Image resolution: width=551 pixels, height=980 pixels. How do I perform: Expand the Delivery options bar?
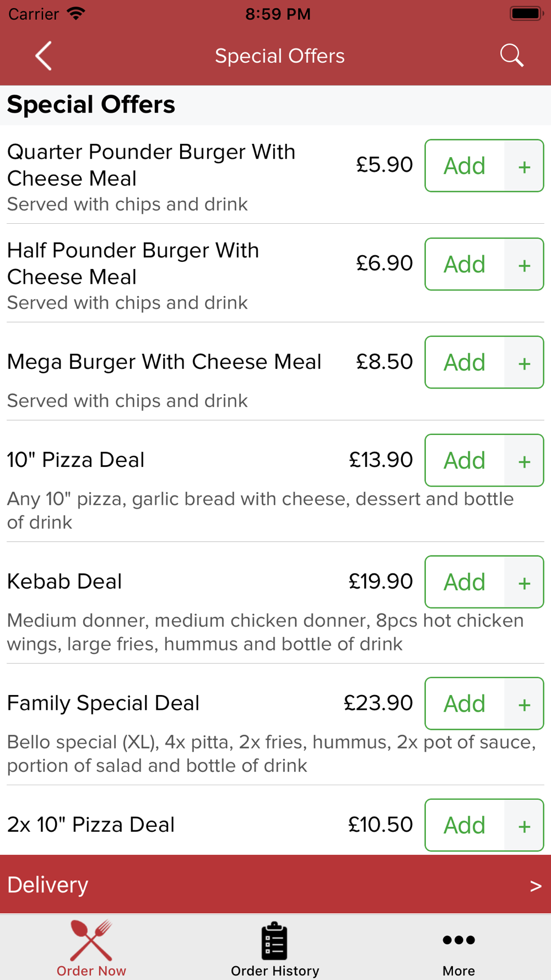pos(275,885)
